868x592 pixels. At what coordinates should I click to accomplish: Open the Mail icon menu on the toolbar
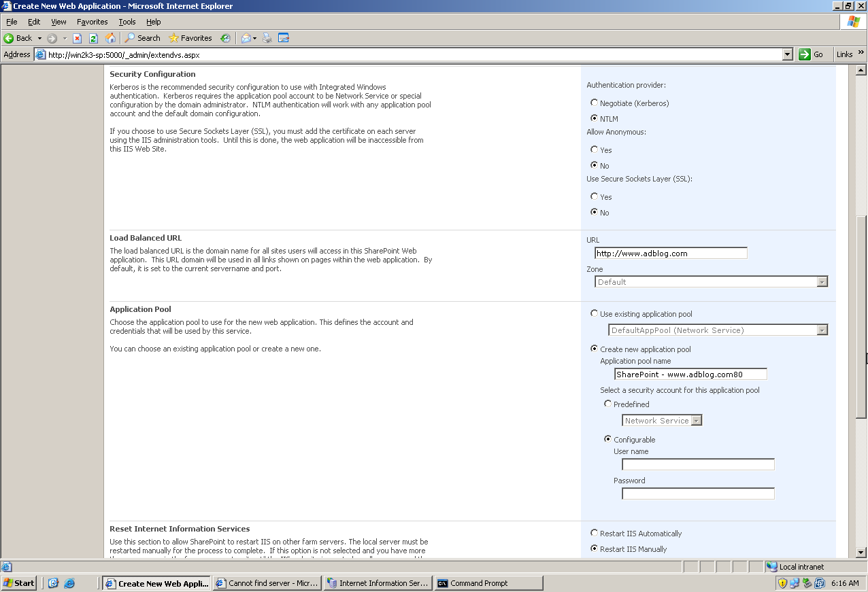pyautogui.click(x=254, y=38)
